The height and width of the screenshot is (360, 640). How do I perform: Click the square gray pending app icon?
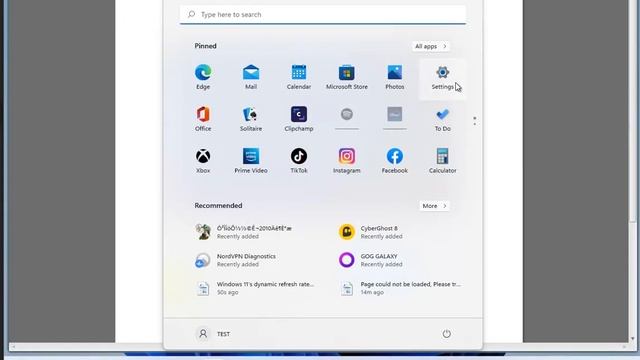[x=395, y=115]
